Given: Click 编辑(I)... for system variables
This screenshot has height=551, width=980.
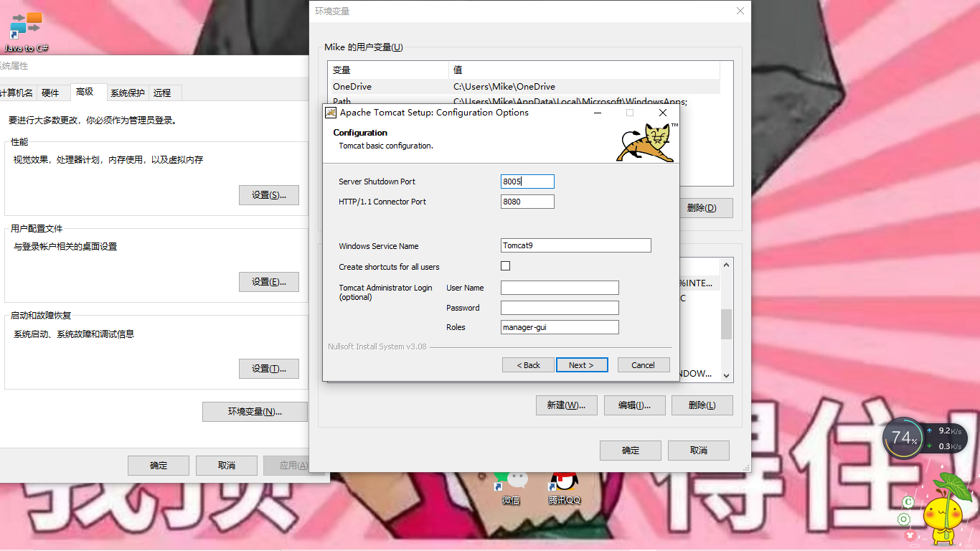Looking at the screenshot, I should pyautogui.click(x=635, y=405).
